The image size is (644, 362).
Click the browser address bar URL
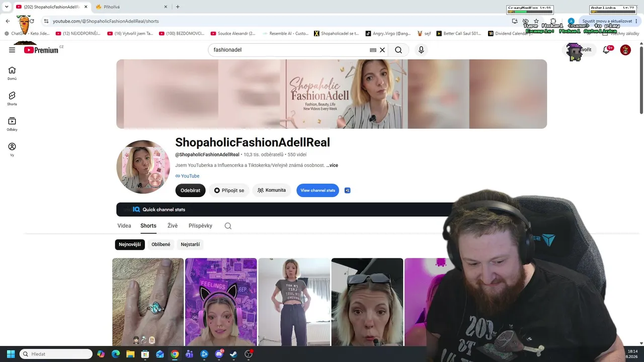click(106, 21)
